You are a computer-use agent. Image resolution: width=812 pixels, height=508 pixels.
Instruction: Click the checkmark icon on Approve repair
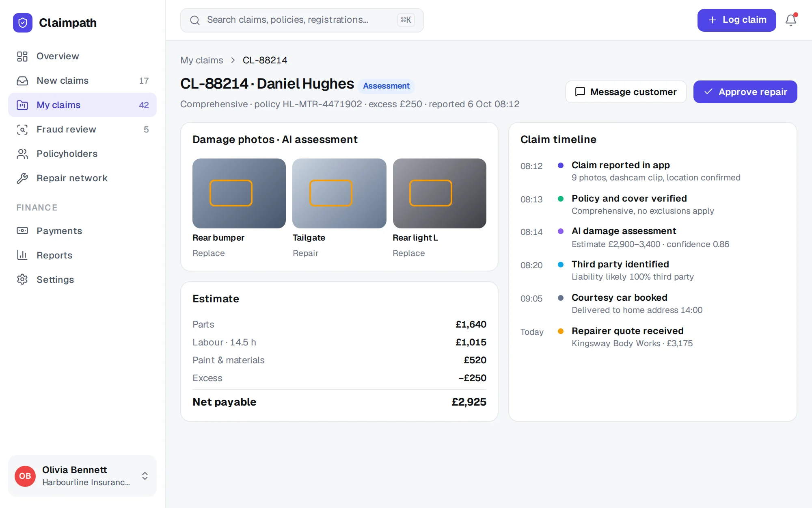(708, 92)
